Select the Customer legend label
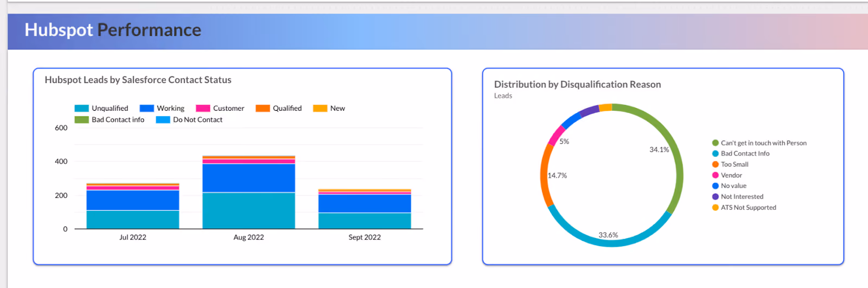The width and height of the screenshot is (868, 288). 228,108
